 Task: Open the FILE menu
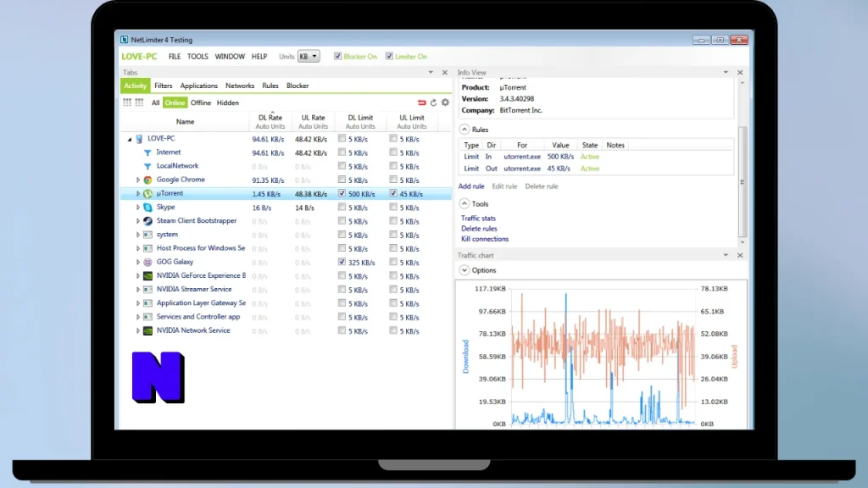coord(175,57)
